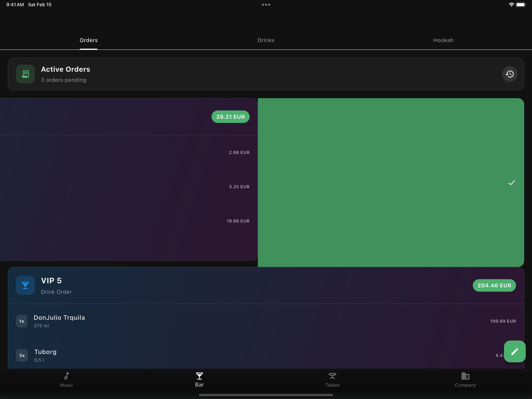Click the 28.21 EUR total badge

[x=230, y=117]
